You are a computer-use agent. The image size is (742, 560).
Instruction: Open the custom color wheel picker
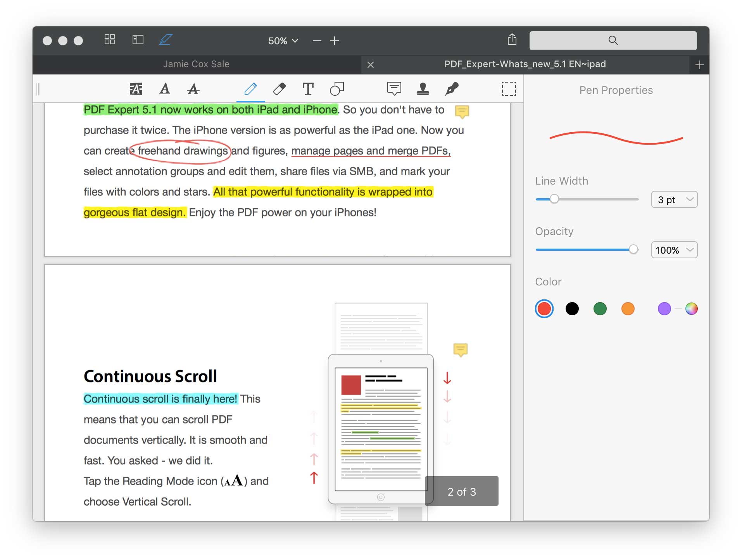[691, 309]
